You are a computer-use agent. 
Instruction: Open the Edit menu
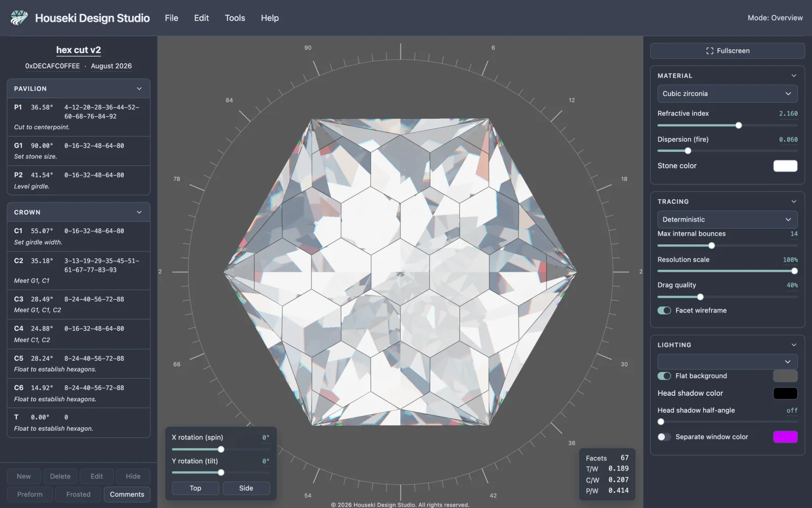click(x=201, y=18)
